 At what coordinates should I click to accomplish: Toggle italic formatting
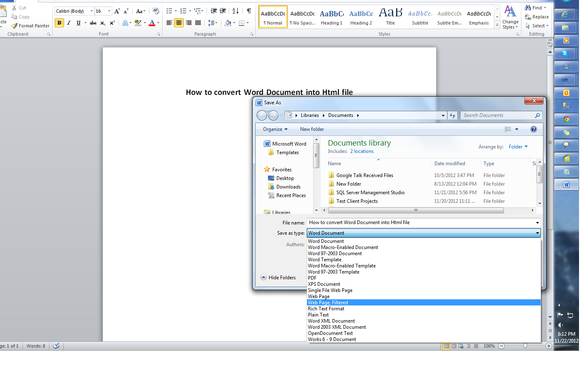tap(69, 23)
